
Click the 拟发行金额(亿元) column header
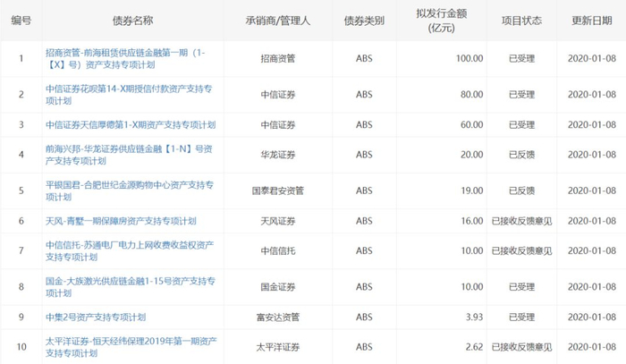click(x=441, y=21)
